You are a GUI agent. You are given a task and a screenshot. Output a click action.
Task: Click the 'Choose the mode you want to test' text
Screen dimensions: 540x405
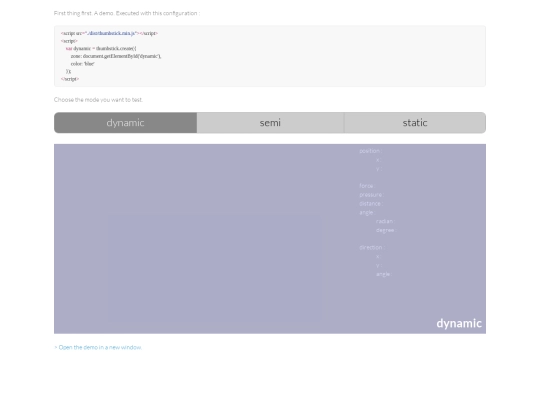pyautogui.click(x=98, y=100)
